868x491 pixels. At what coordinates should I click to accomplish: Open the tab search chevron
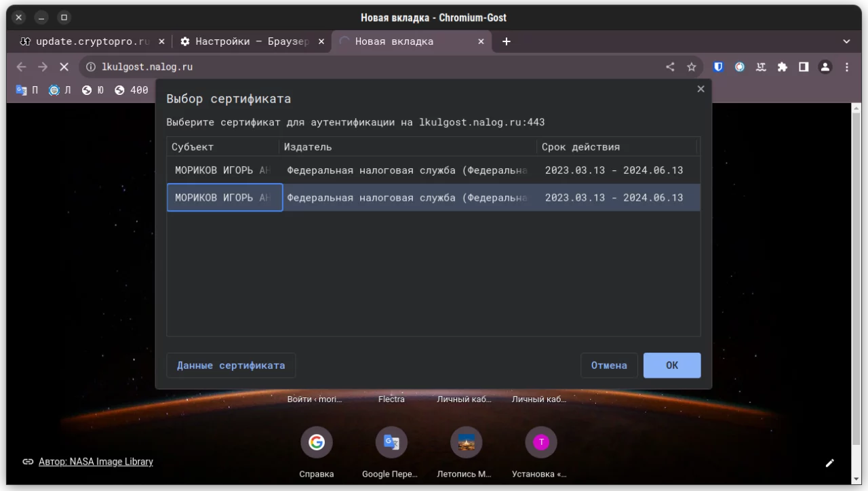click(x=846, y=41)
